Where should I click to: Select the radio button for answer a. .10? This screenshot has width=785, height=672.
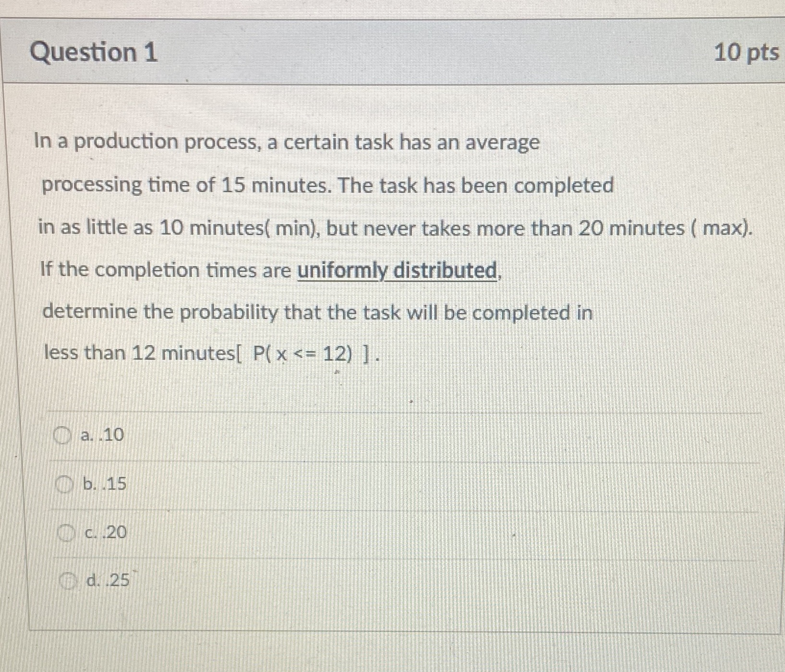[x=63, y=436]
